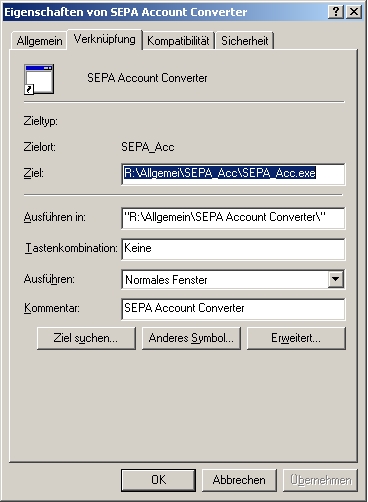Click the Ausführen in text field
The image size is (368, 502).
pos(233,218)
